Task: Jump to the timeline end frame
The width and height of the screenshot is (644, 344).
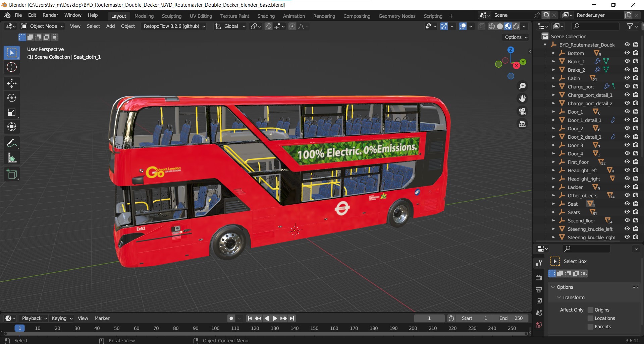Action: (x=292, y=318)
